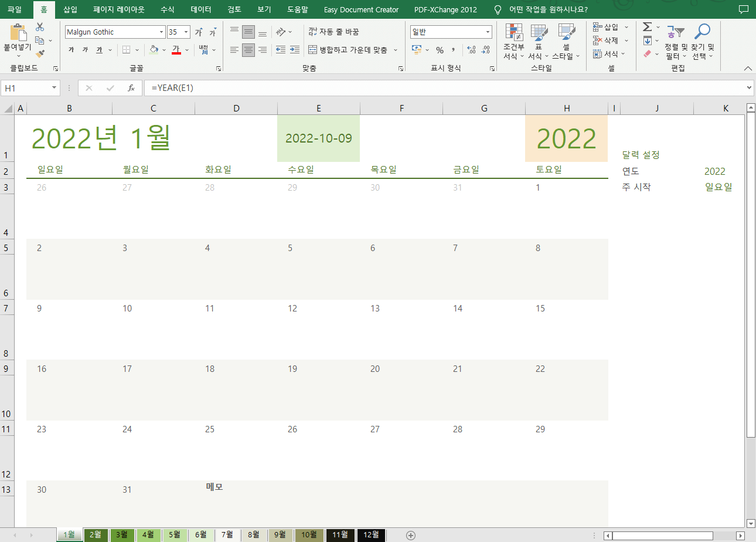Image resolution: width=756 pixels, height=542 pixels.
Task: Expand the Name Box H1 dropdown
Action: [x=55, y=88]
